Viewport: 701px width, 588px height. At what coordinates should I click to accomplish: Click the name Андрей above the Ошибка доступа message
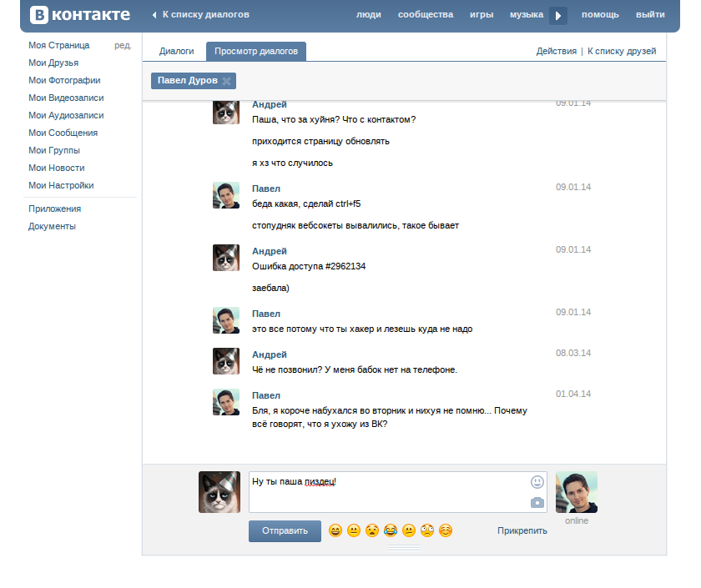click(x=269, y=251)
